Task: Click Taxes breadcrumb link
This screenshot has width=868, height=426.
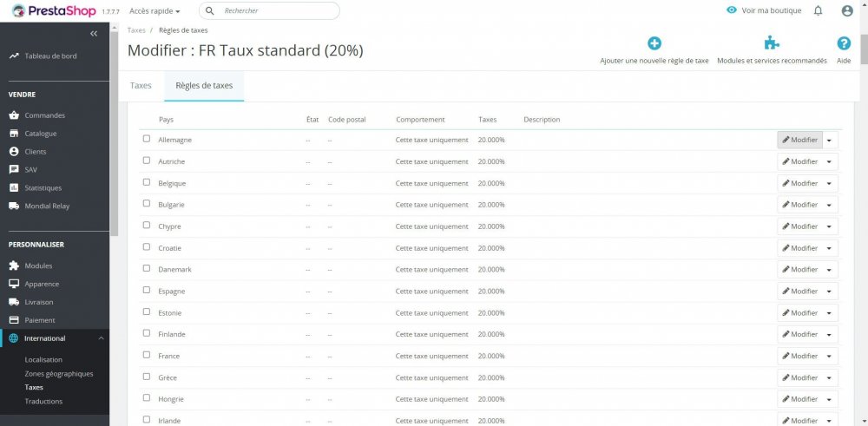Action: click(136, 30)
